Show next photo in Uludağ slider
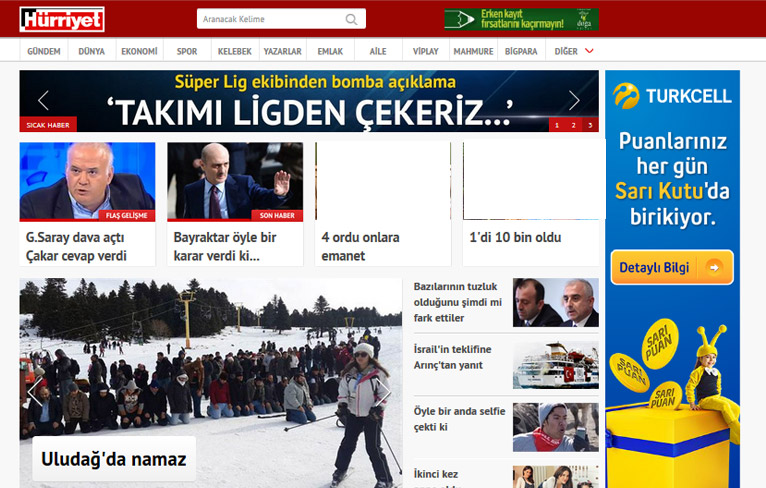 pos(383,391)
